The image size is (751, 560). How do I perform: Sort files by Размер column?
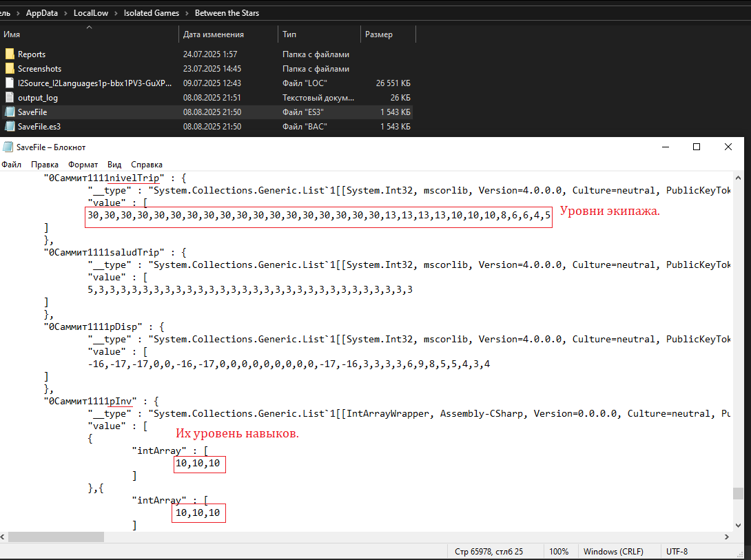click(379, 34)
